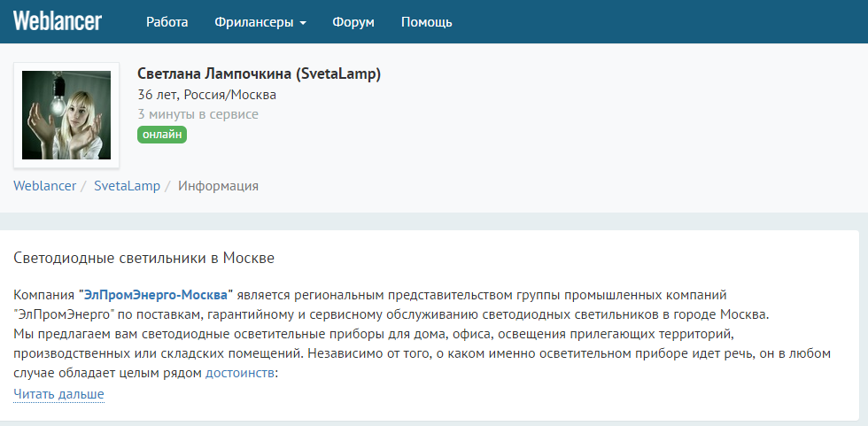Click the slash separator after SvetaLamp breadcrumb
This screenshot has height=426, width=868.
[167, 186]
